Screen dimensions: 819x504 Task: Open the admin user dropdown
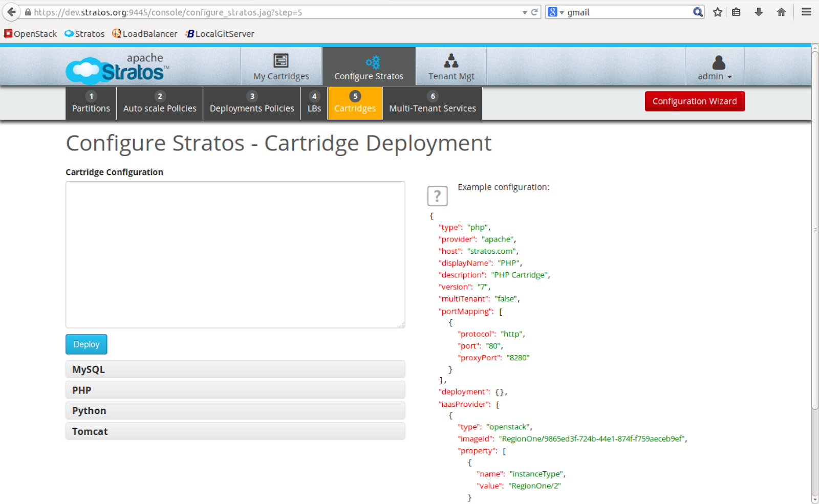click(x=715, y=68)
